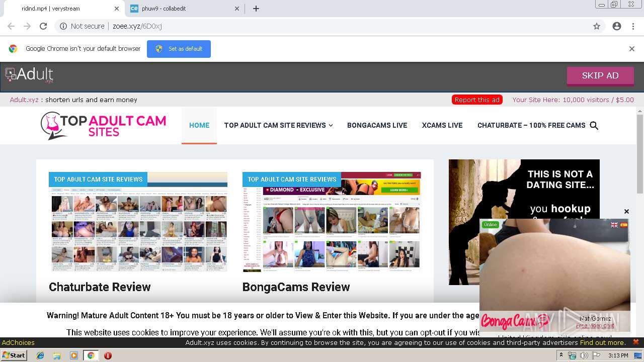The image size is (644, 362).
Task: Close the BongaCams popup video with X
Action: coord(626,211)
